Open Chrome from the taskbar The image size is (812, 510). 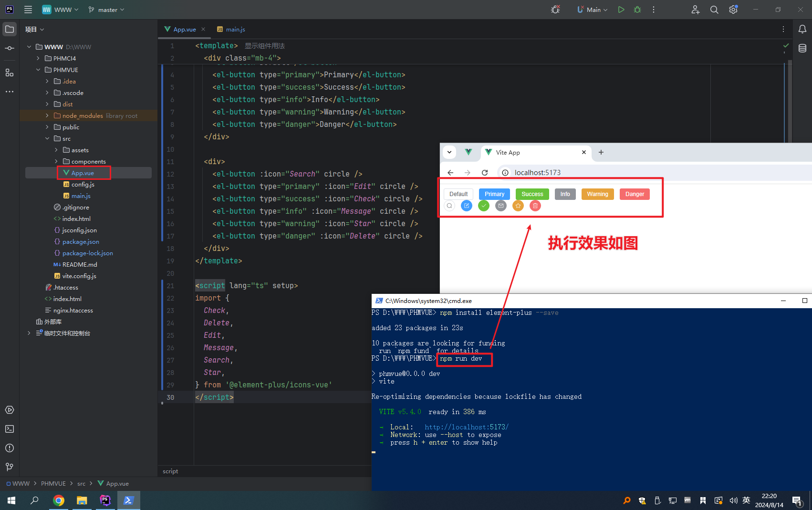[59, 500]
